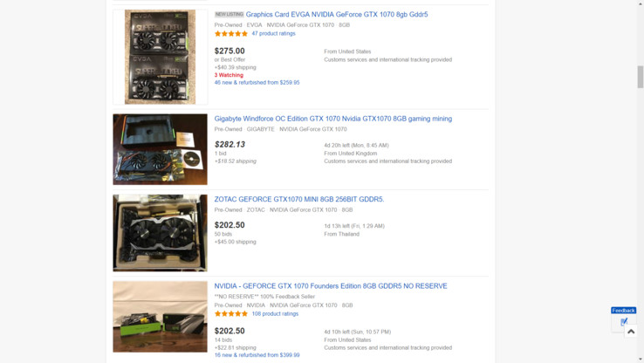Open NVIDIA GTX 1070 Founders Edition NO RESERVE listing
644x363 pixels.
click(x=331, y=286)
